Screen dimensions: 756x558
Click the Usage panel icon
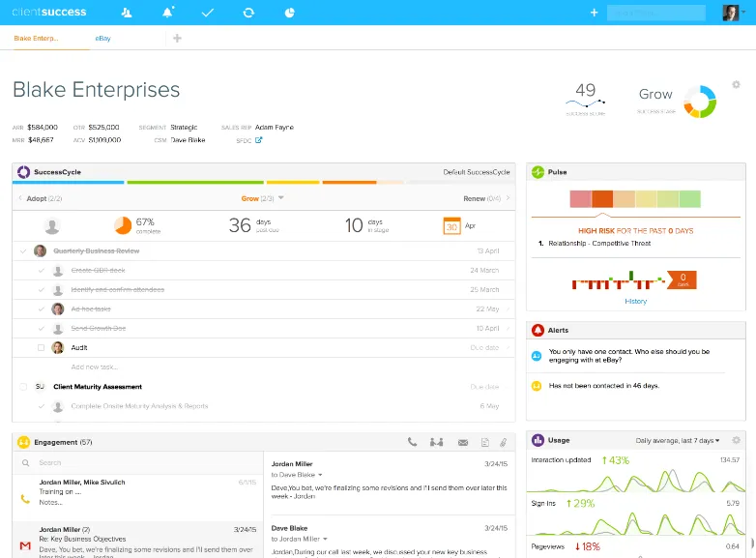pos(538,440)
